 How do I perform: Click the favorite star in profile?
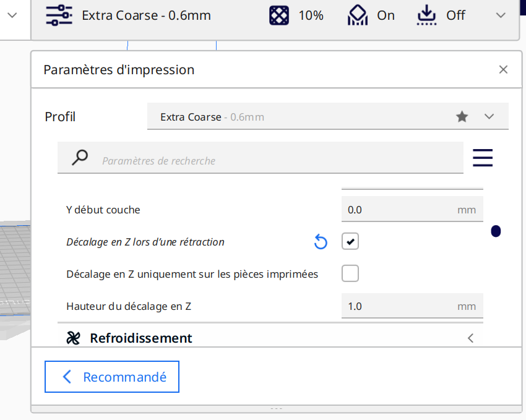[x=462, y=117]
